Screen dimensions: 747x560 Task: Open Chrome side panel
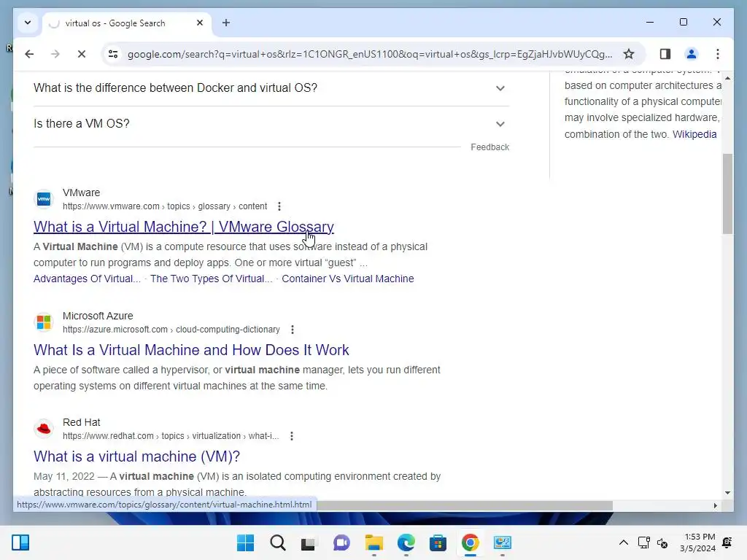[x=665, y=54]
